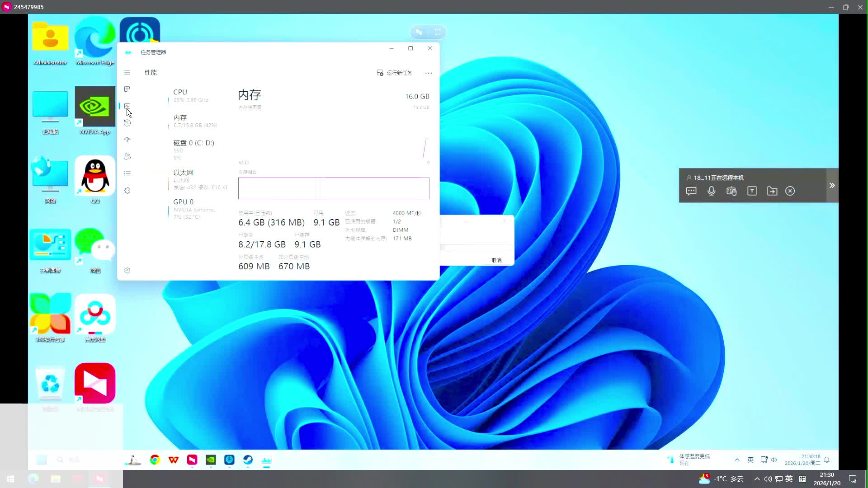Viewport: 868px width, 488px height.
Task: Select GPU 0 in performance list
Action: (192, 209)
